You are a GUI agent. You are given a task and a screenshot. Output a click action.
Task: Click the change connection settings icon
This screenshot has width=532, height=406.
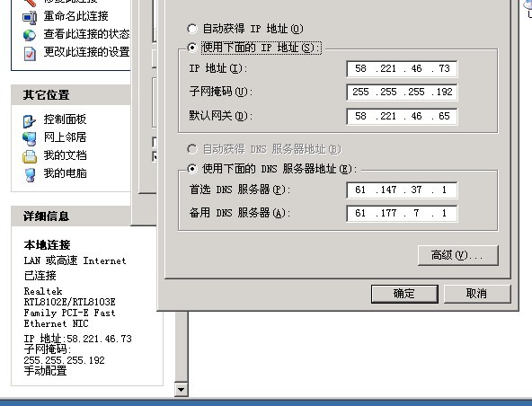[30, 54]
